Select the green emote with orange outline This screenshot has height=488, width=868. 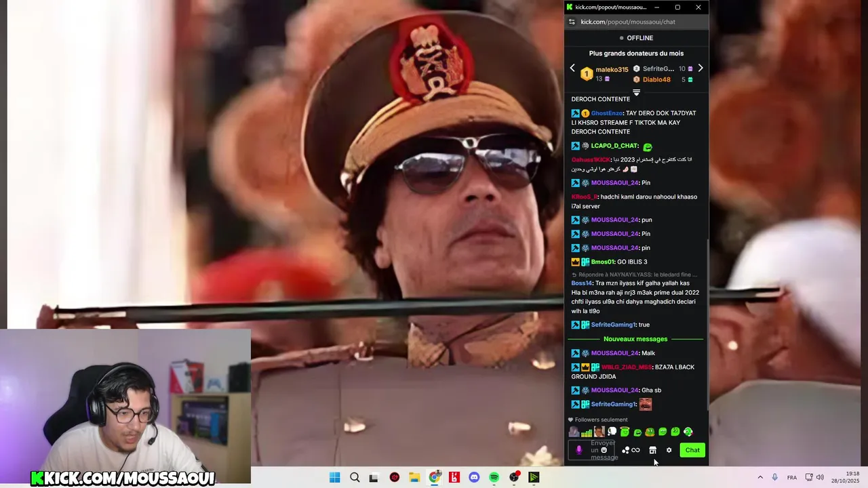650,432
